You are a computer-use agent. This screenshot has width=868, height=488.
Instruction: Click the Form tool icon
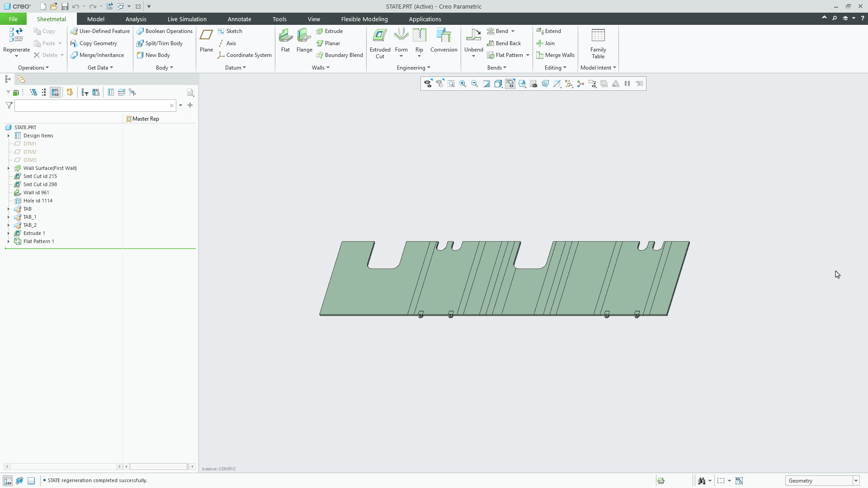[x=401, y=35]
